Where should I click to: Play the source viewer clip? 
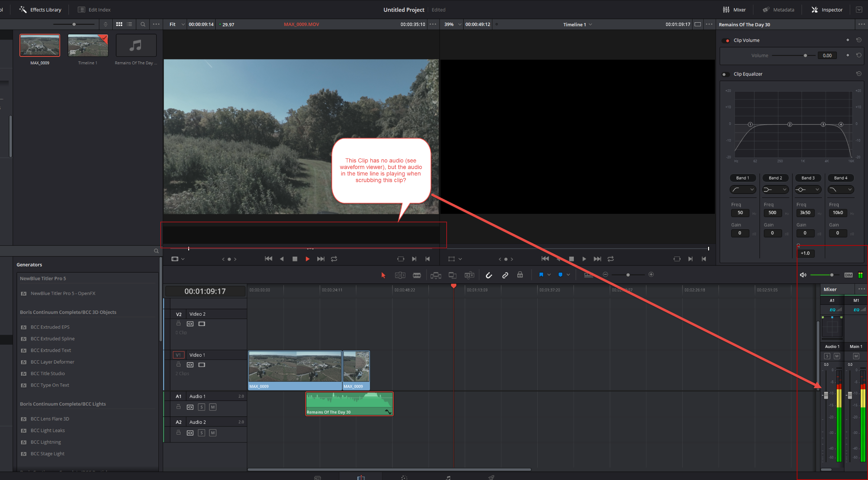tap(308, 259)
